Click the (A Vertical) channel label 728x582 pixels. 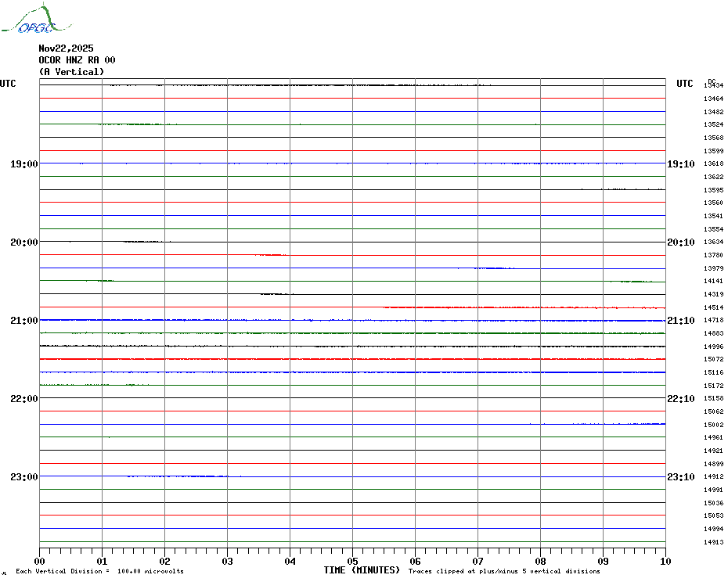[71, 72]
